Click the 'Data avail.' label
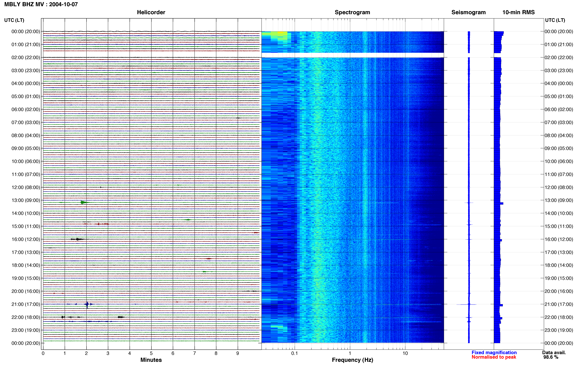Viewport: 588px width, 368px height. coord(554,352)
